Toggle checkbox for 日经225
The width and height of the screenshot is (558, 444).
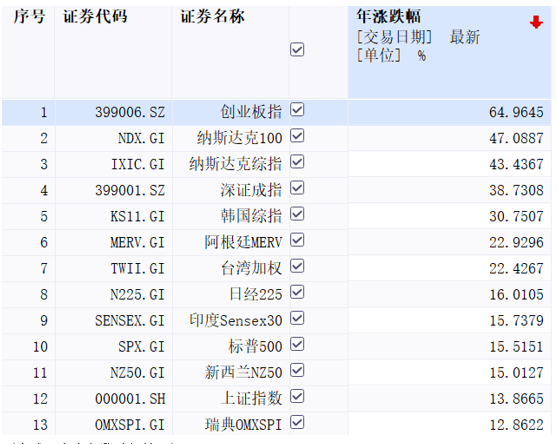[x=297, y=292]
